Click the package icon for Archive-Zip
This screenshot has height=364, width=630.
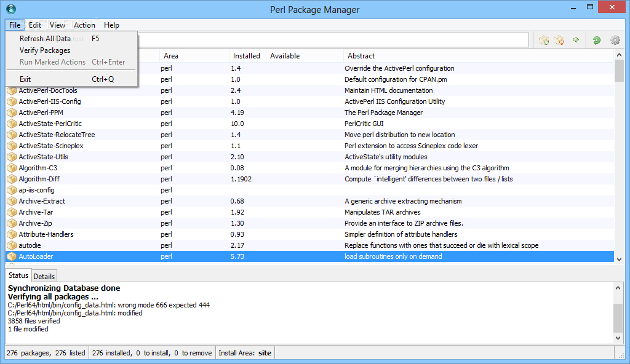12,223
